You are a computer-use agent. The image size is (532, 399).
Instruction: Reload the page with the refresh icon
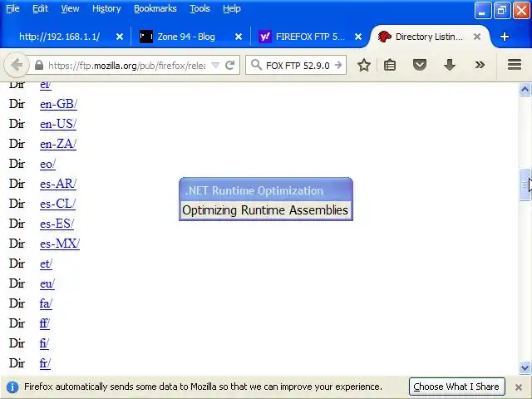coord(230,65)
